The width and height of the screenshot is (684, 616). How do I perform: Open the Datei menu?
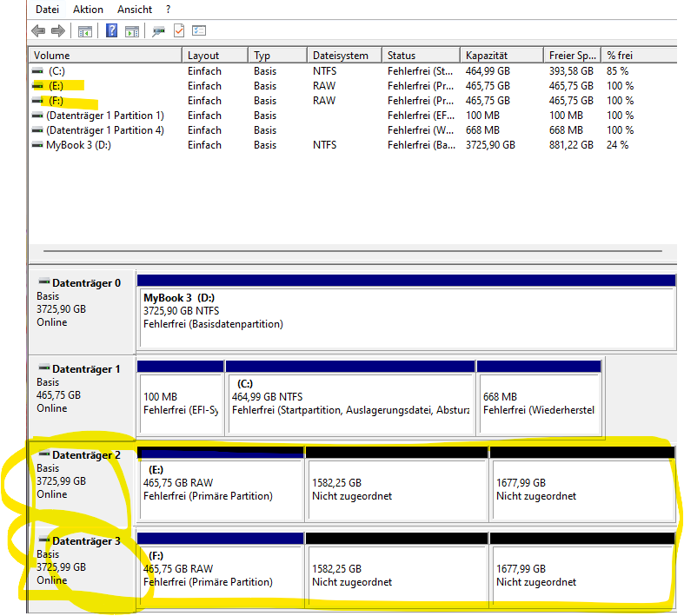pos(47,10)
